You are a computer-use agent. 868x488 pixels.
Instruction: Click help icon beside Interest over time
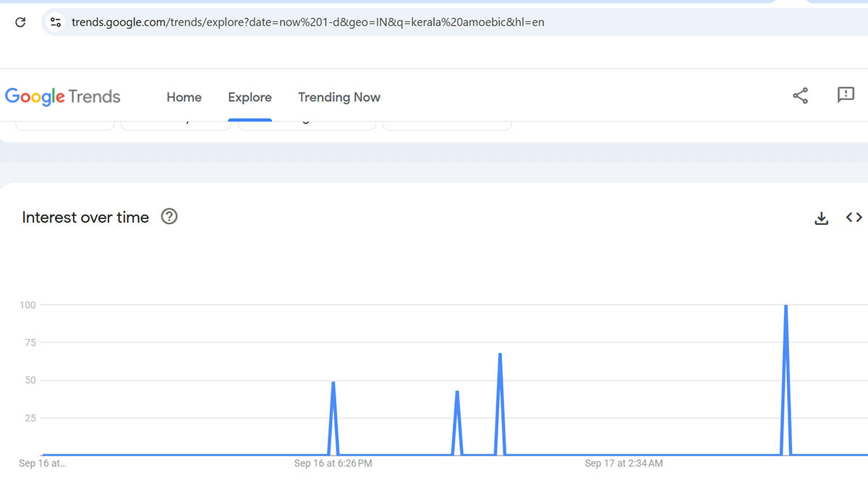point(169,217)
